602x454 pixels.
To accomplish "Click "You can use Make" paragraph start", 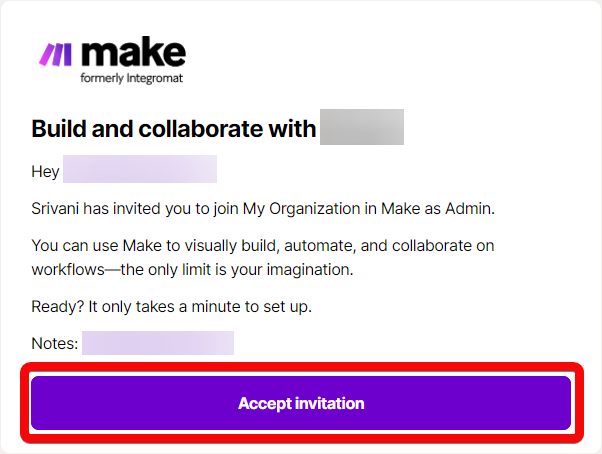I will (90, 245).
